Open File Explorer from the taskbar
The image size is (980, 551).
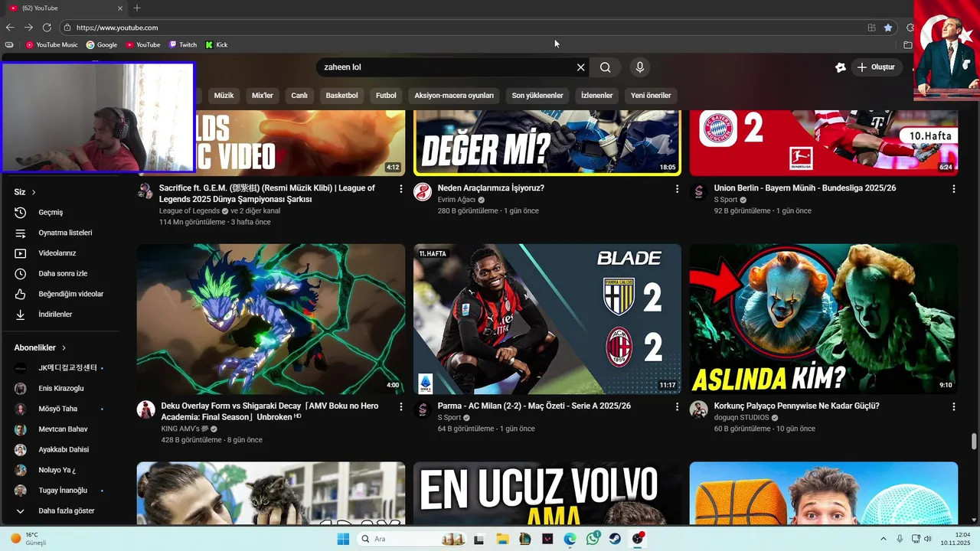click(x=503, y=539)
